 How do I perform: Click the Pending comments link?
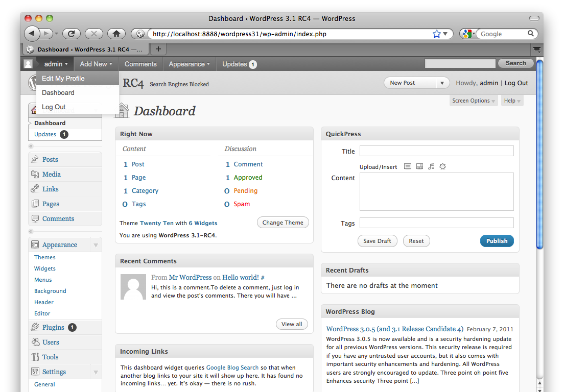246,190
